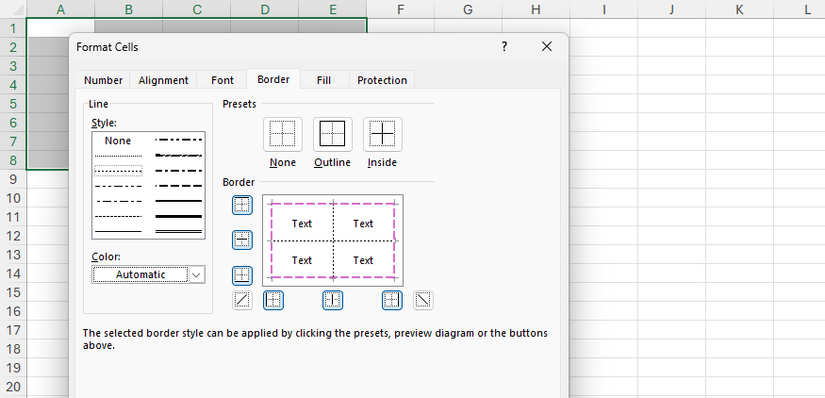Viewport: 825px width, 398px height.
Task: Select the thickest solid line style
Action: [179, 216]
